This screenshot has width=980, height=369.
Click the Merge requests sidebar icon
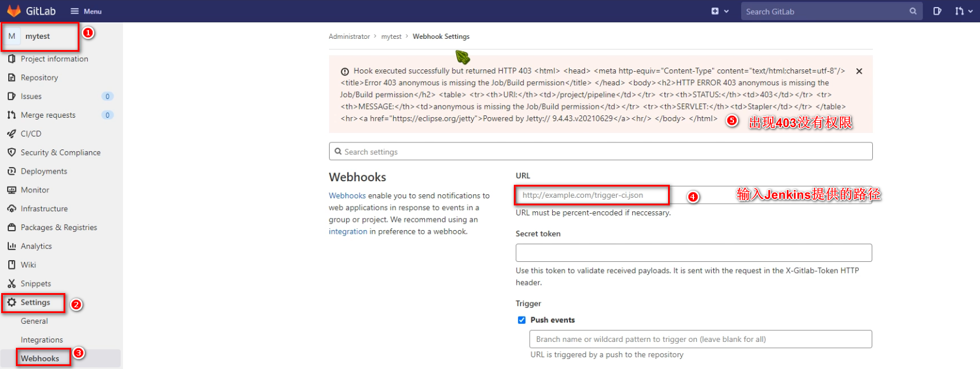pos(12,115)
